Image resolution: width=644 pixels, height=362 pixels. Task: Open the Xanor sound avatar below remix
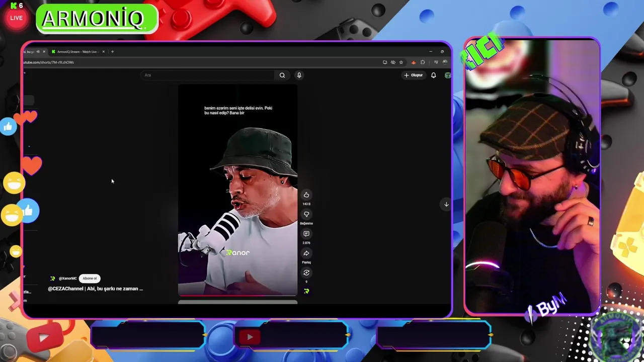point(306,291)
